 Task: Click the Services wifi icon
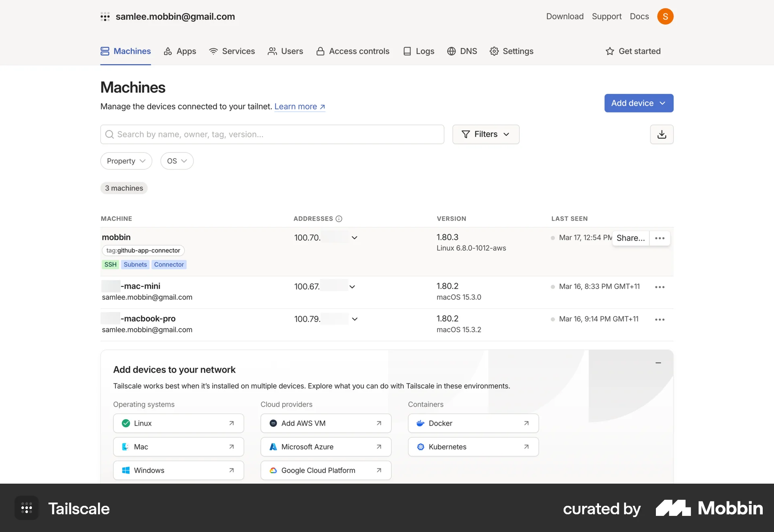click(x=213, y=51)
